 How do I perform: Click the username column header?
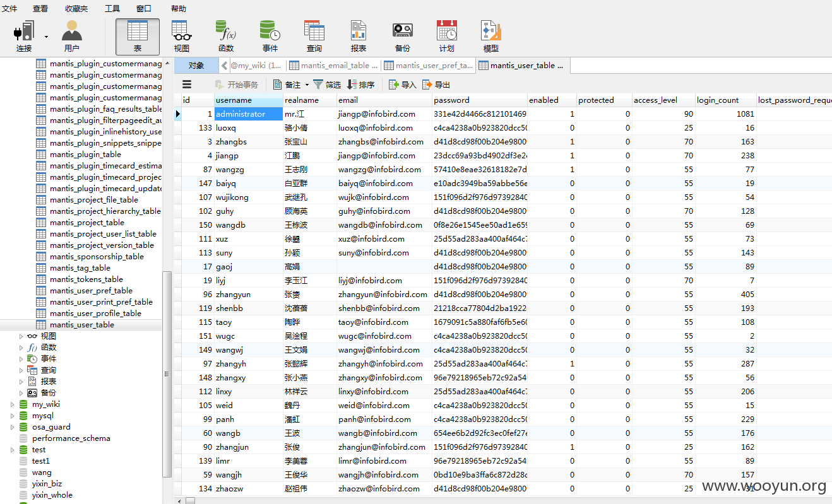click(x=248, y=100)
